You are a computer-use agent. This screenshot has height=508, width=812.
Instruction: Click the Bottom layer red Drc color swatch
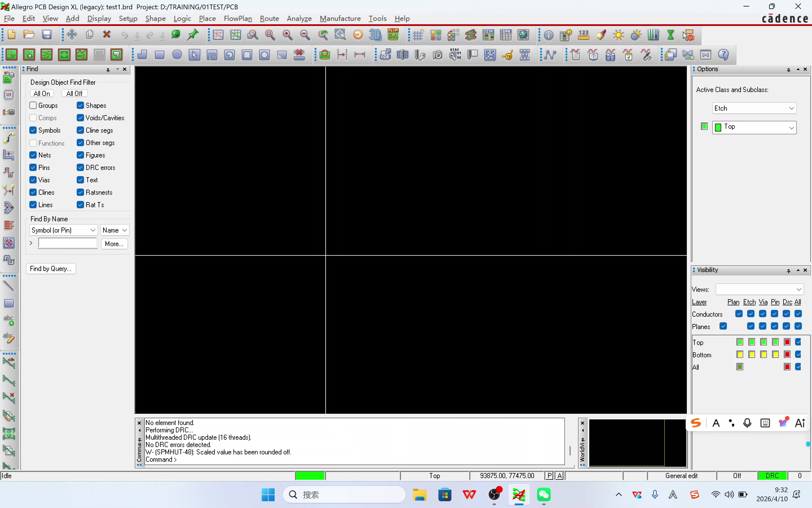[x=787, y=354]
